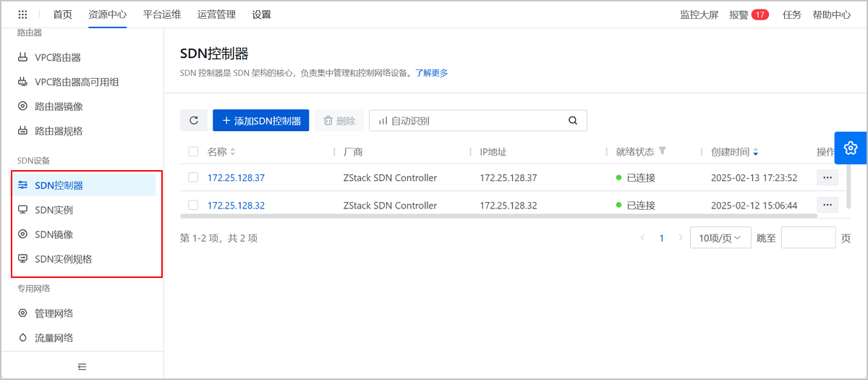Screen dimensions: 868x380
Task: Sort by 创建时间 column arrow
Action: pos(756,152)
